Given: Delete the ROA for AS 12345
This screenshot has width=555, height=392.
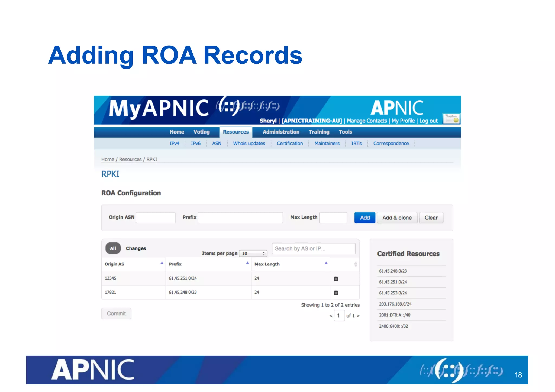Looking at the screenshot, I should click(336, 278).
